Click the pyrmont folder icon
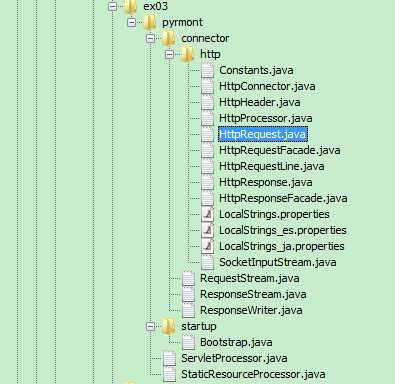Image resolution: width=395 pixels, height=384 pixels. click(150, 22)
